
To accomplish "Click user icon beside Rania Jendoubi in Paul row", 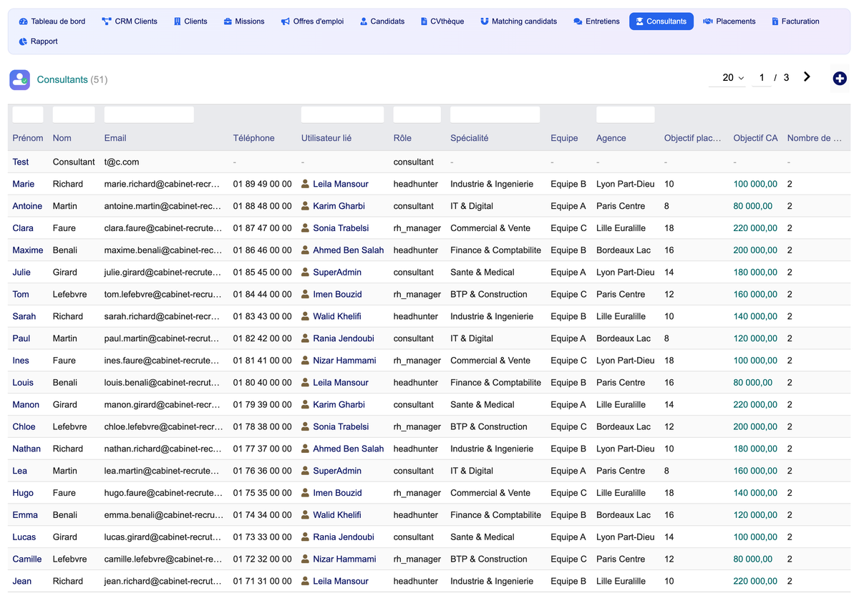I will point(306,338).
